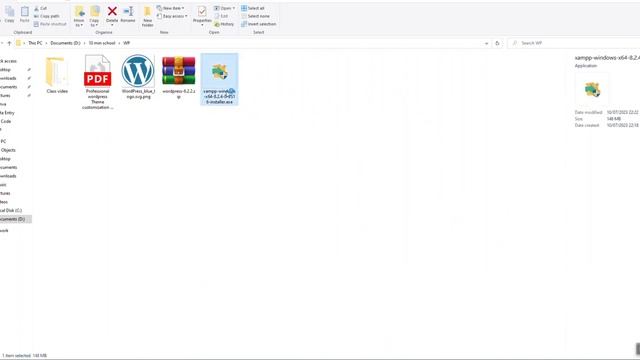Open the Easy access dropdown
Viewport: 640px width, 360px height.
pyautogui.click(x=172, y=16)
